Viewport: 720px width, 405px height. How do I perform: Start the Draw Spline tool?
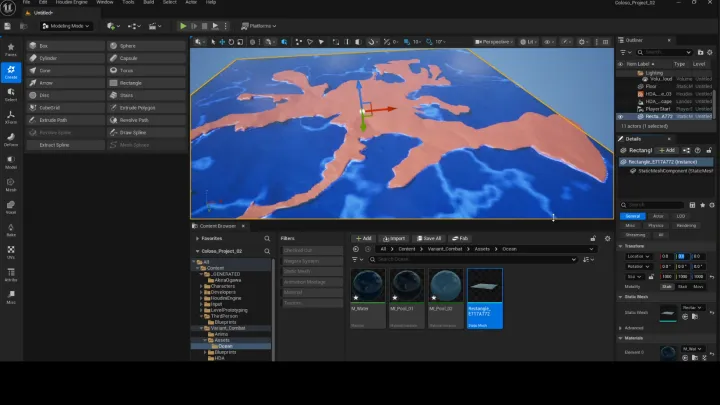coord(146,133)
